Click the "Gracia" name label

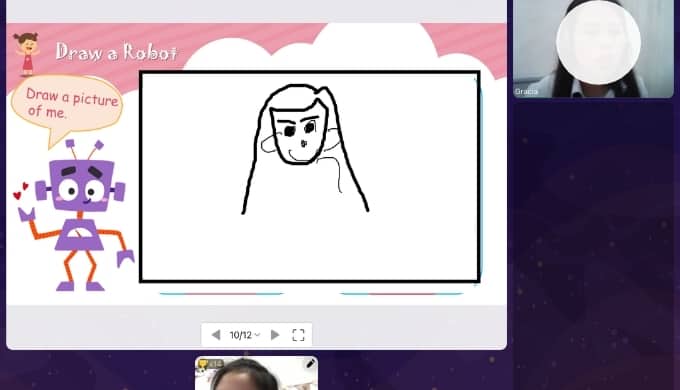coord(526,92)
